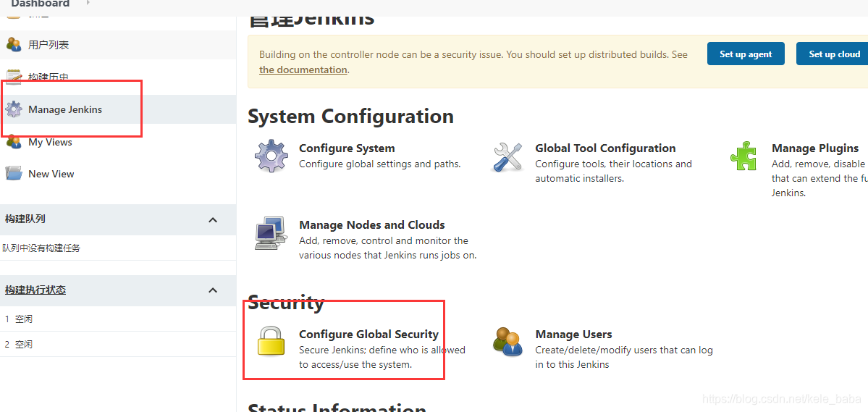Open 用户列表 in the sidebar
Viewport: 868px width, 412px height.
coord(49,45)
